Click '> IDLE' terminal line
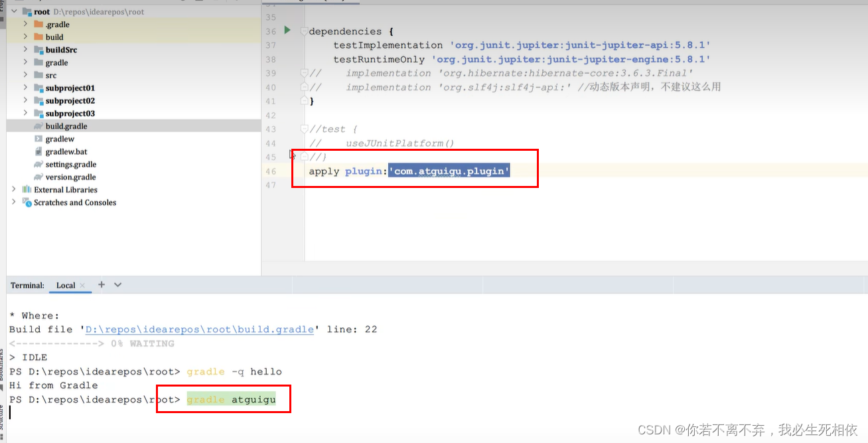Viewport: 868px width, 443px height. coord(29,357)
